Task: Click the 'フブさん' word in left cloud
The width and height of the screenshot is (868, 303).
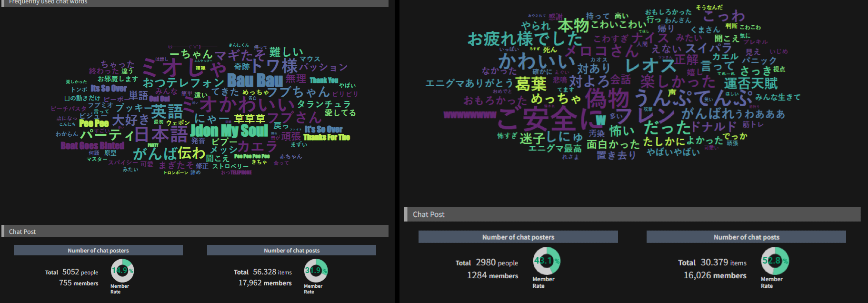Action: tap(294, 118)
